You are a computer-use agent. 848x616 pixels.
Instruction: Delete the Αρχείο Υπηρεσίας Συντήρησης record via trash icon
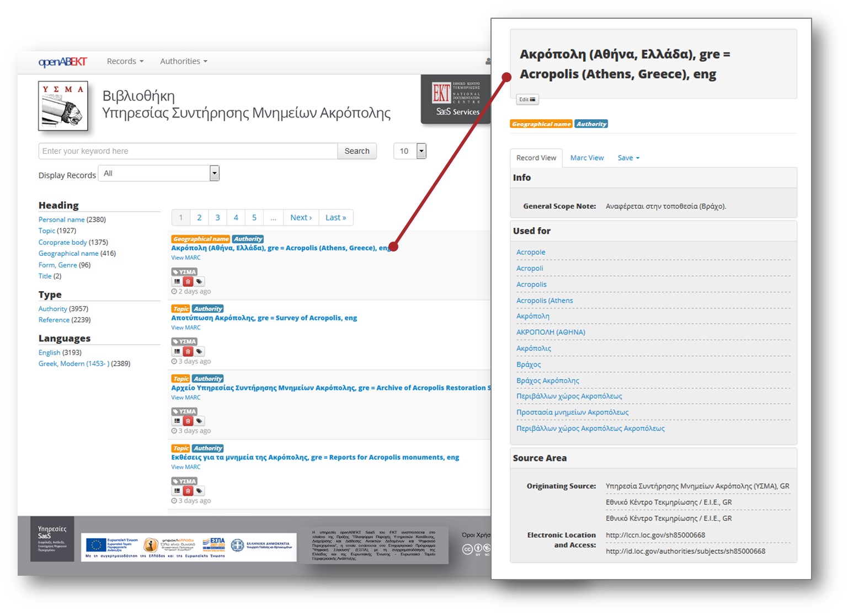click(188, 421)
